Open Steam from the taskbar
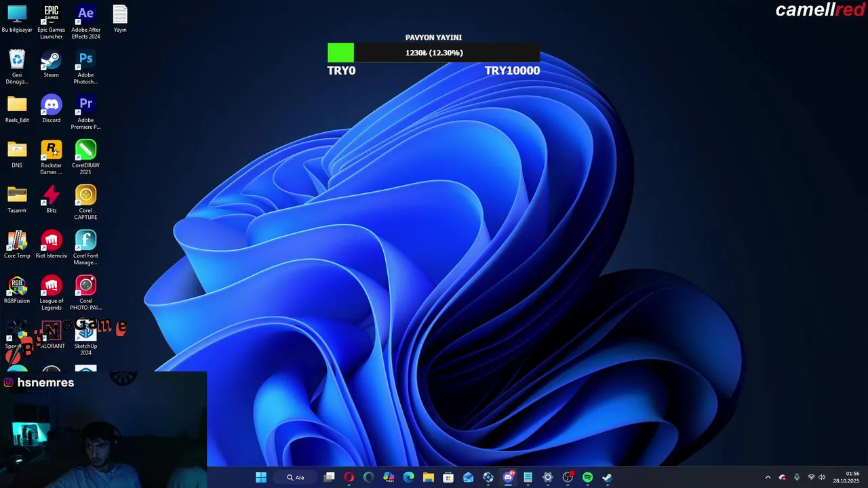 tap(608, 477)
